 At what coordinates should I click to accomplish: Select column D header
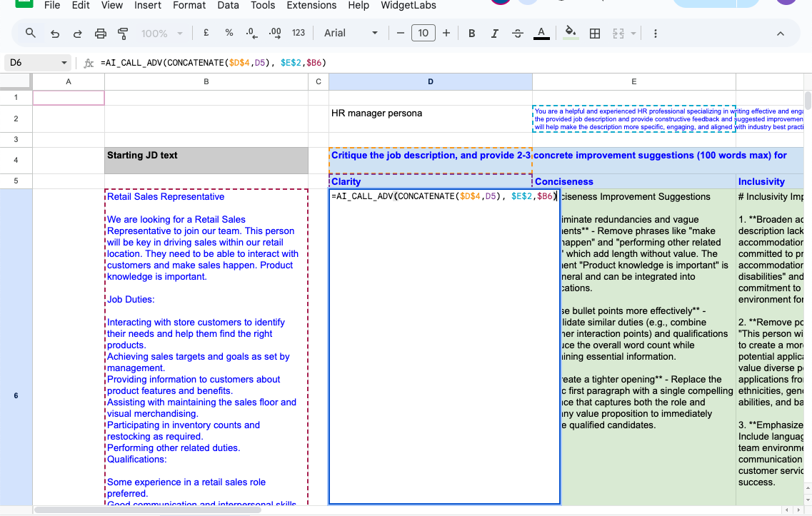coord(431,82)
